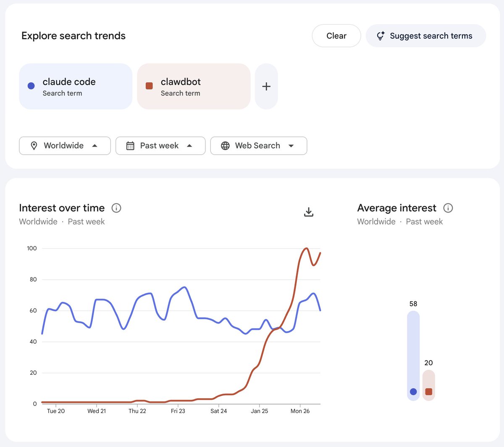This screenshot has height=447, width=504.
Task: Open the Past week time range dropdown
Action: click(x=160, y=145)
